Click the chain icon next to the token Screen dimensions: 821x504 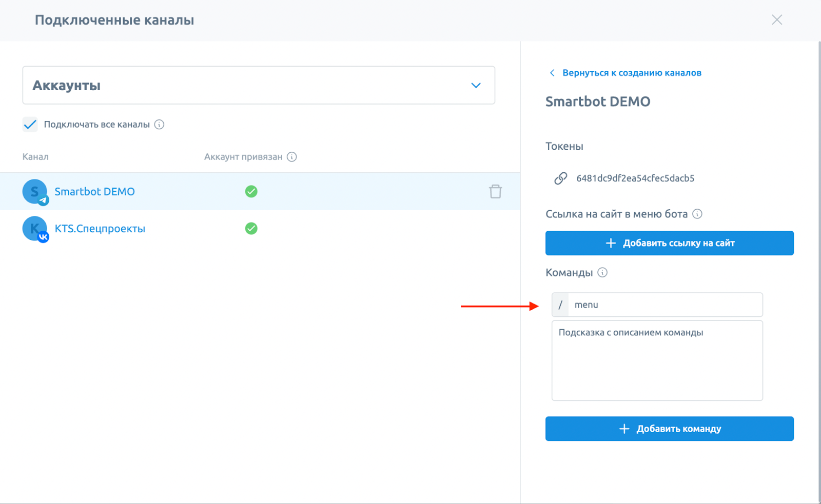tap(560, 178)
